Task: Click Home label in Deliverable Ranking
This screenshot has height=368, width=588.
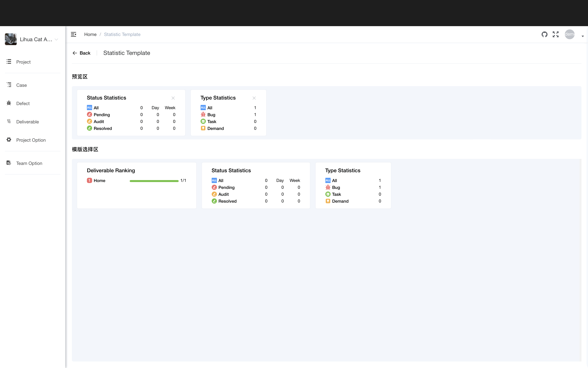Action: coord(99,180)
